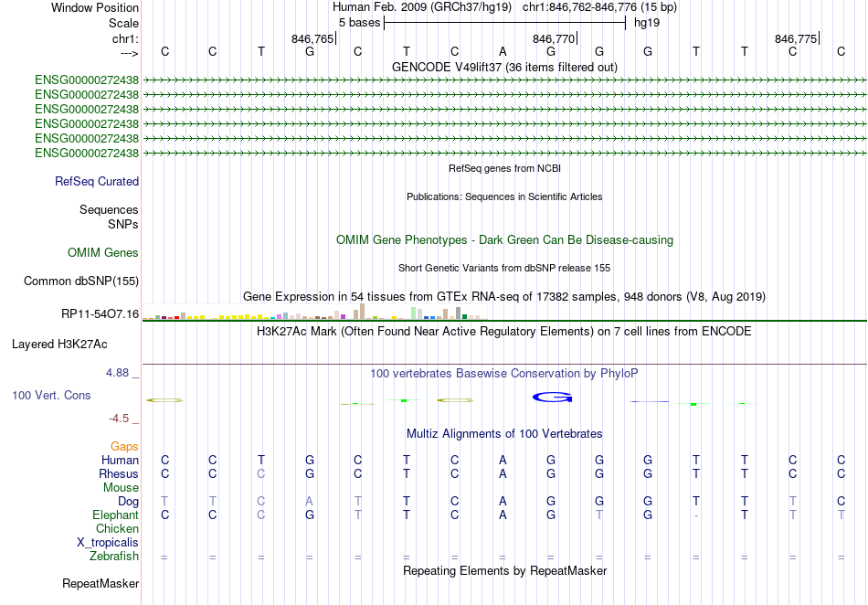Click the hg19 text beside scale bar
868x605 pixels.
pos(647,23)
